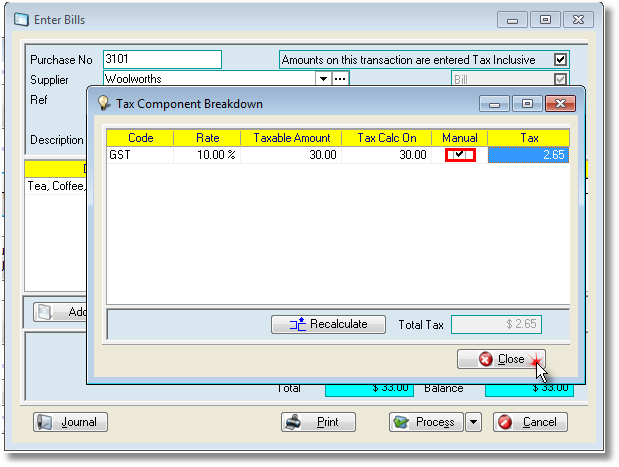The image size is (619, 467).
Task: Uncheck the Tax Inclusive amounts checkbox
Action: click(x=560, y=60)
